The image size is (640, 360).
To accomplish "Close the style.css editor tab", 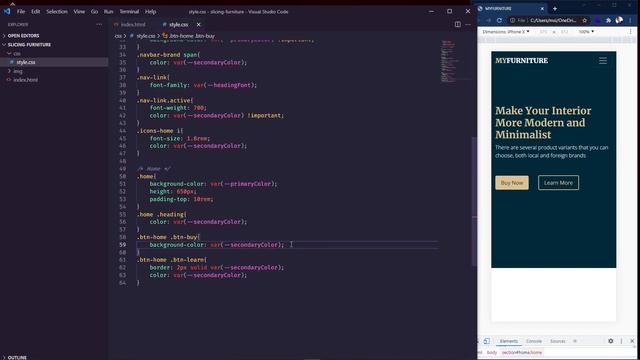I will [x=198, y=24].
